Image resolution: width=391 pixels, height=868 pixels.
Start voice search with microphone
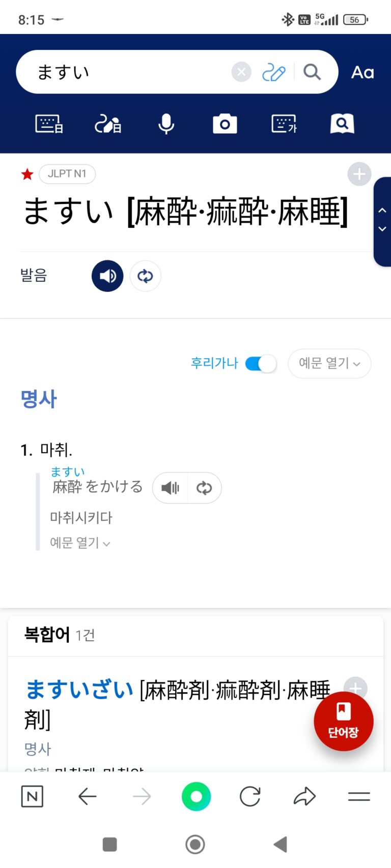pos(166,124)
